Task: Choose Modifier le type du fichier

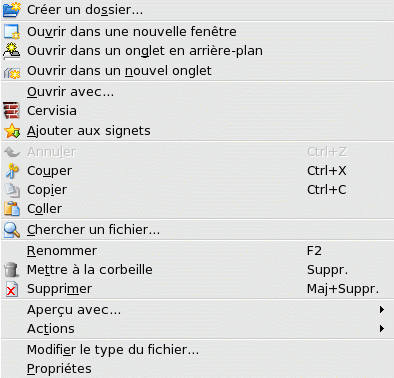Action: [197, 350]
